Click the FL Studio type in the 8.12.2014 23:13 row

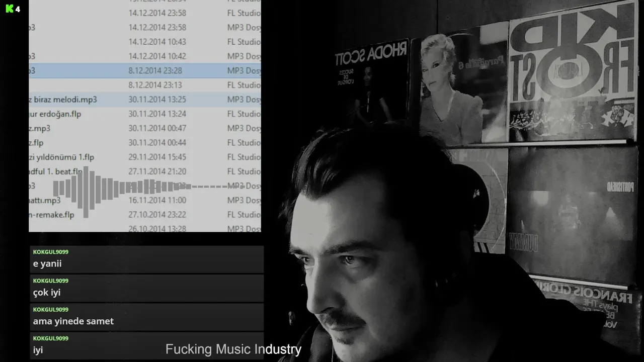(x=244, y=85)
